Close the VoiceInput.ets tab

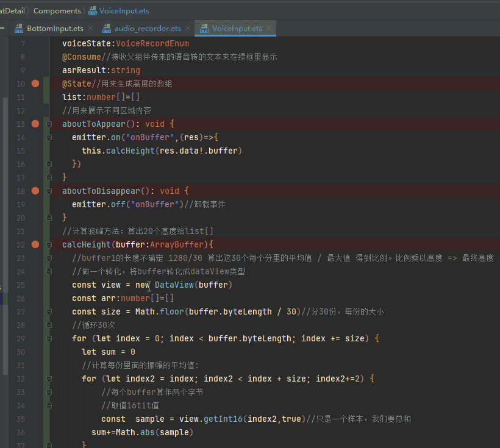269,29
